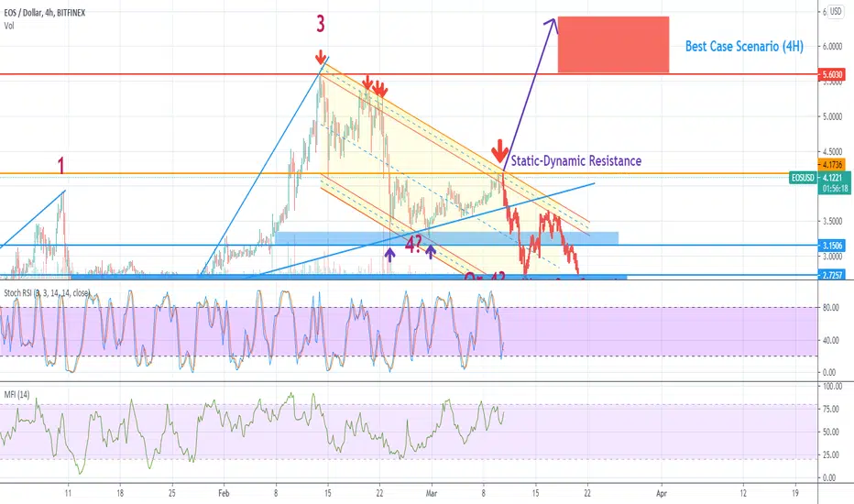Image resolution: width=854 pixels, height=504 pixels.
Task: Click the 12 date label after Apr
Action: pos(743,493)
